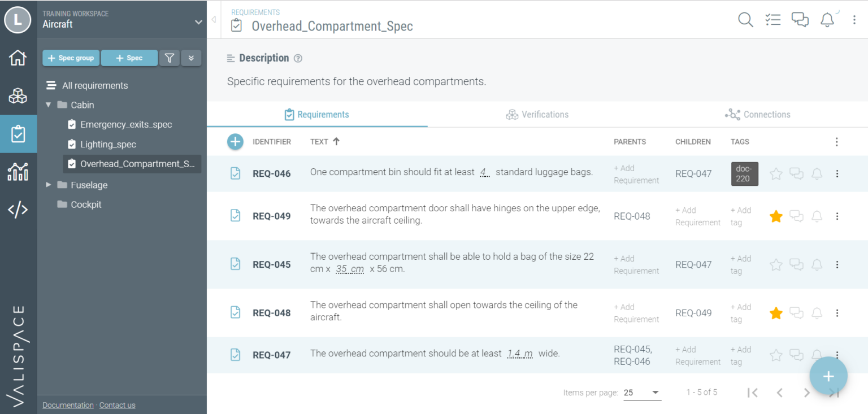The height and width of the screenshot is (414, 868).
Task: Select the Components icon in the sidebar
Action: [x=18, y=96]
